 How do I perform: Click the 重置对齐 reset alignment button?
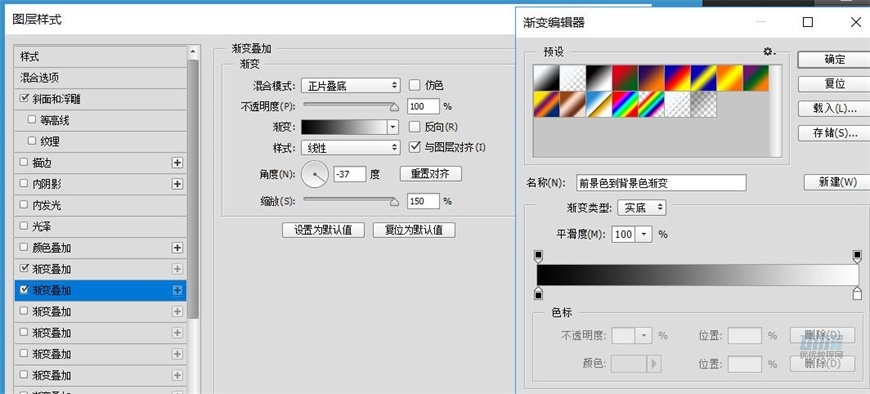[x=431, y=174]
